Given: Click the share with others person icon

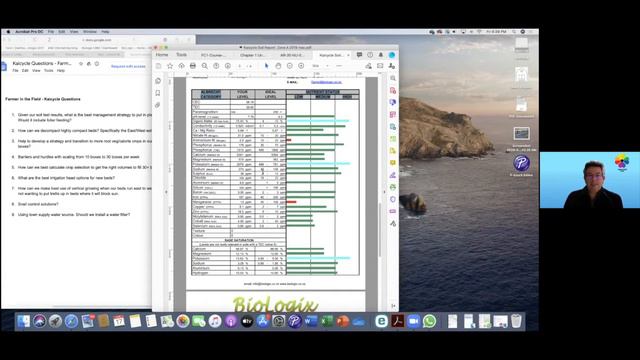Looking at the screenshot, I should pyautogui.click(x=391, y=66).
